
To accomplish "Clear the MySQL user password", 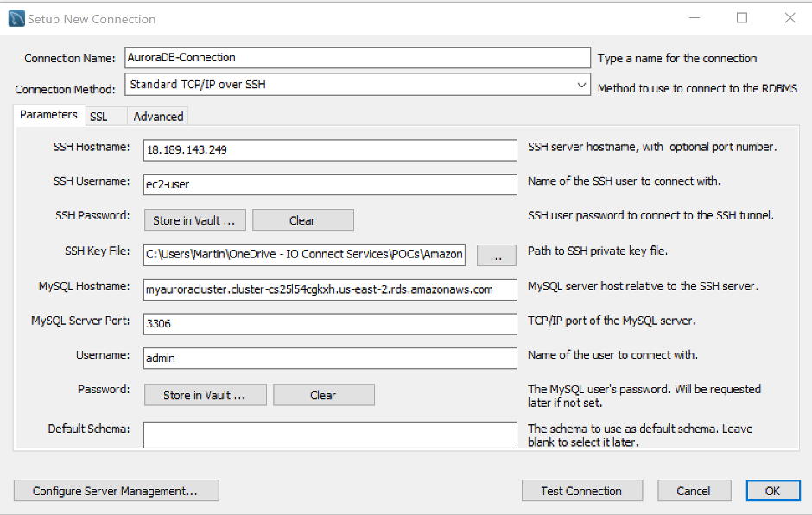I will click(324, 395).
